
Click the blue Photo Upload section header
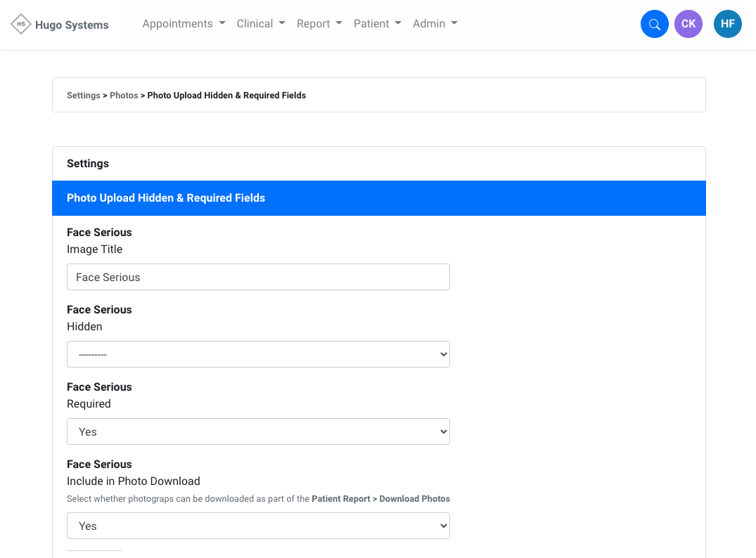(378, 198)
